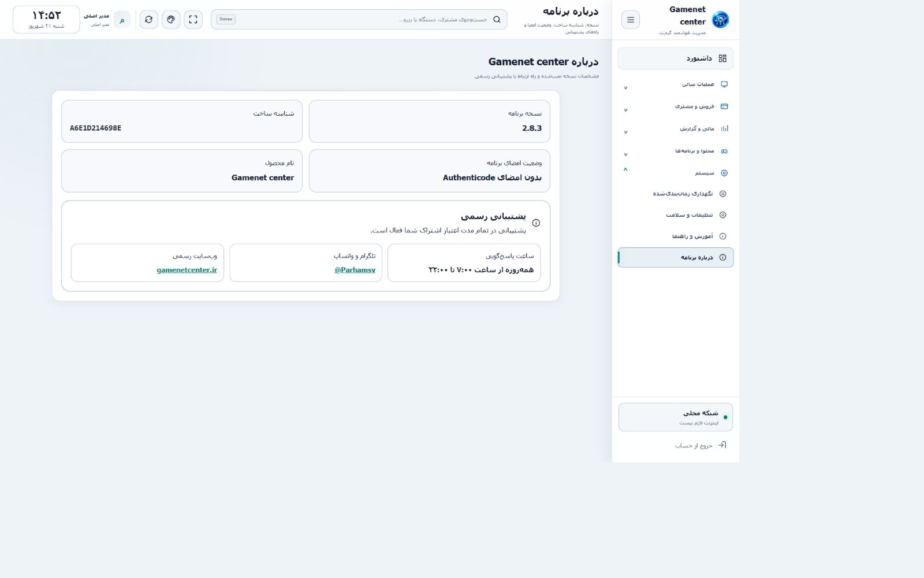The image size is (924, 578).
Task: Click the search magnifier icon
Action: 497,20
